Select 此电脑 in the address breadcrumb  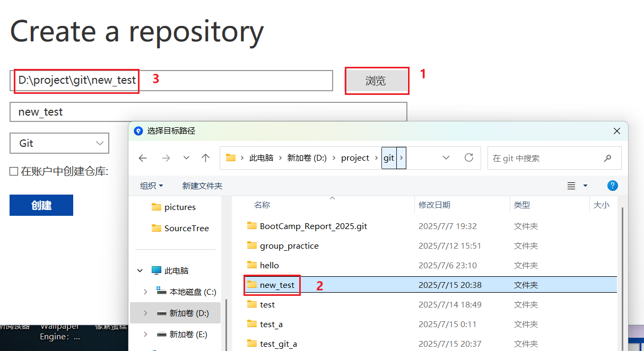point(261,158)
